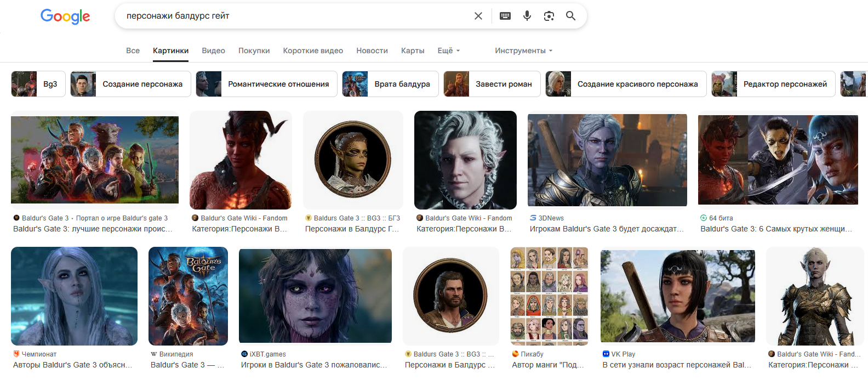Go to the Покупки tab
This screenshot has width=868, height=379.
[x=254, y=50]
